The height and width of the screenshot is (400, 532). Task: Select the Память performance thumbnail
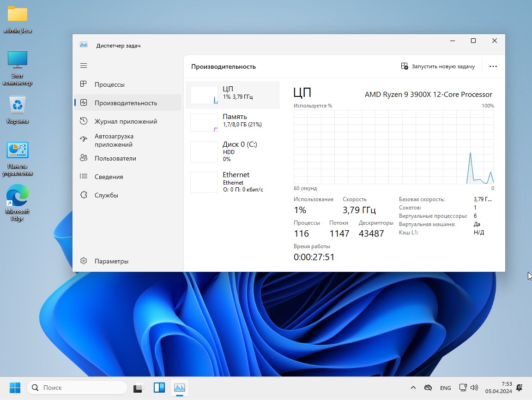(x=204, y=123)
